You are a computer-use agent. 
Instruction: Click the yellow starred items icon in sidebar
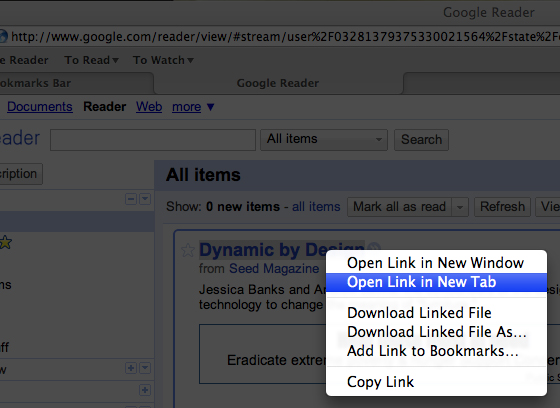(x=5, y=243)
